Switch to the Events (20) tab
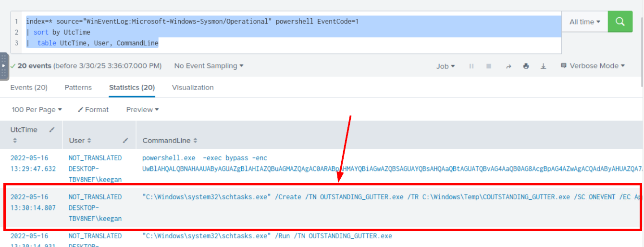The width and height of the screenshot is (644, 247). (x=29, y=87)
